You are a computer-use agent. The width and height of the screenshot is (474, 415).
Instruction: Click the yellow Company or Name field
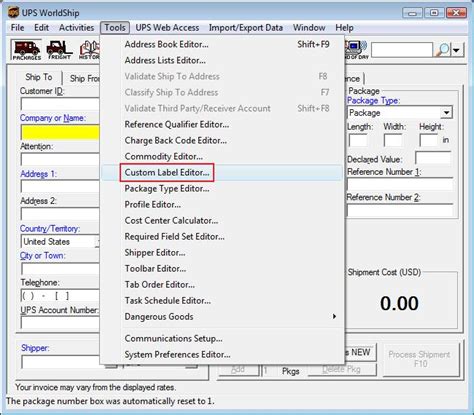point(60,132)
